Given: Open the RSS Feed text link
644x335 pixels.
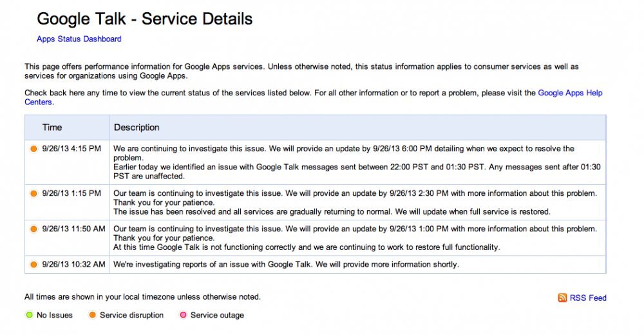Looking at the screenshot, I should click(x=588, y=298).
